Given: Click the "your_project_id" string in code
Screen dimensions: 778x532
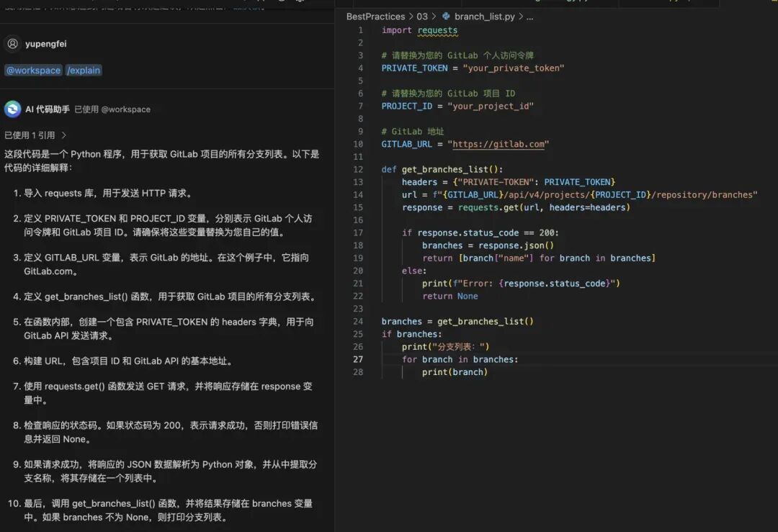Looking at the screenshot, I should pos(491,106).
